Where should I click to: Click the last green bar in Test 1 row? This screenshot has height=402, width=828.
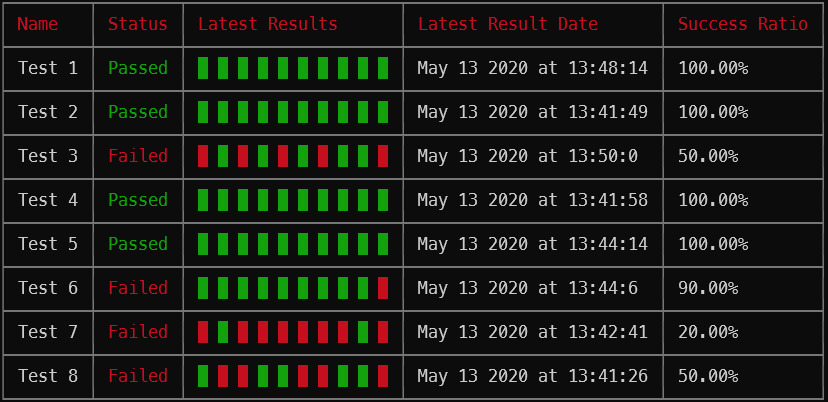tap(383, 68)
